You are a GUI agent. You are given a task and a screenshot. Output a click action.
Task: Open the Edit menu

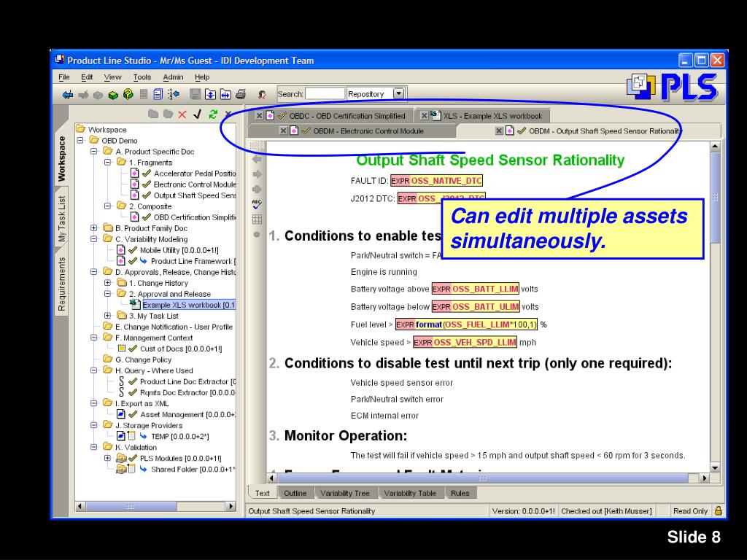87,77
